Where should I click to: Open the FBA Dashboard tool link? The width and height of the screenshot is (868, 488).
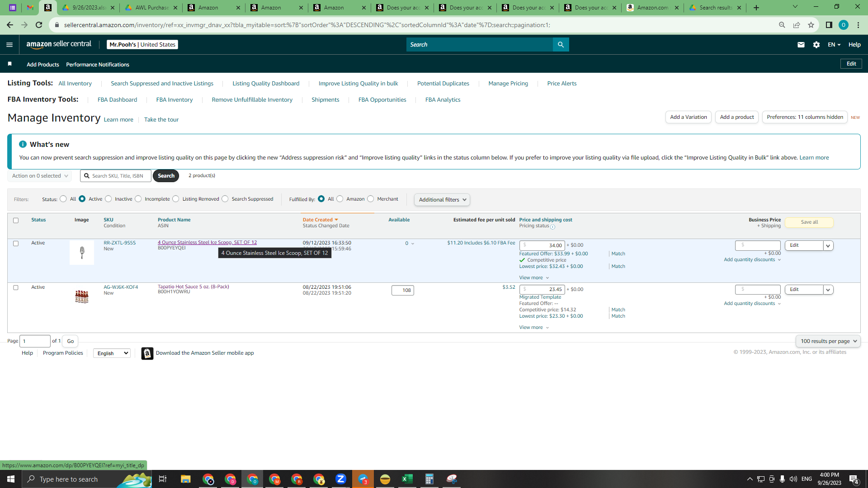pyautogui.click(x=117, y=100)
